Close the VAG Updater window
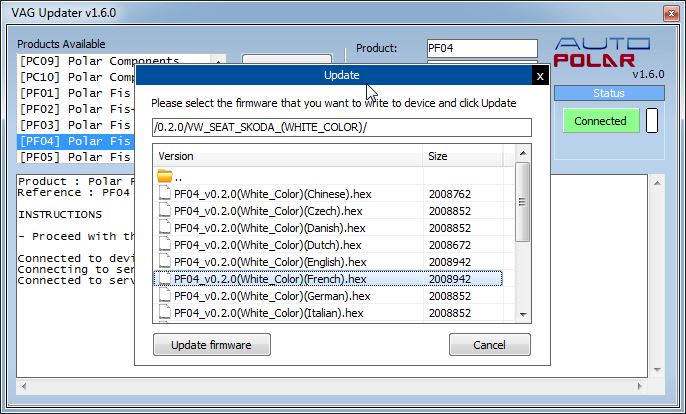Screen dimensions: 686x414 (x=671, y=13)
